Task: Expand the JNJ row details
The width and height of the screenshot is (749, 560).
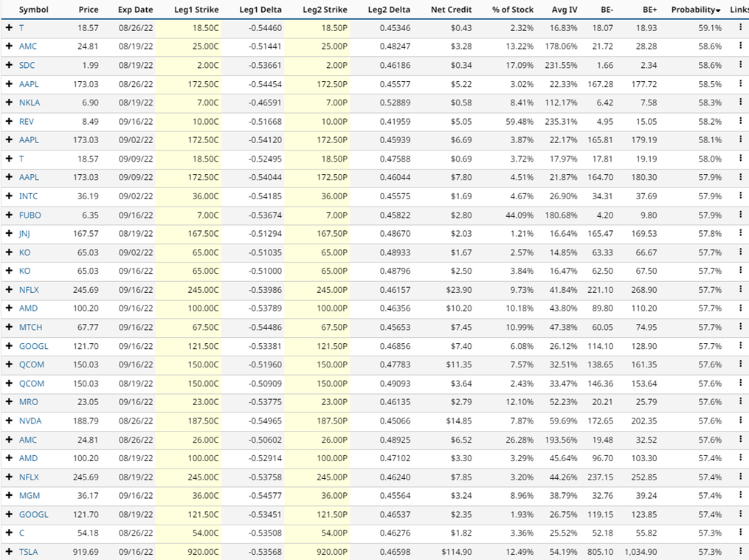Action: [9, 233]
